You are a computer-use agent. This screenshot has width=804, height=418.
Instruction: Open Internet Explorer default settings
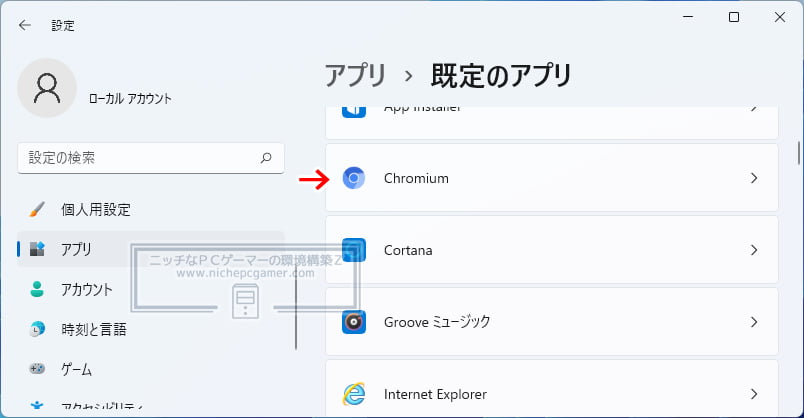pyautogui.click(x=552, y=388)
